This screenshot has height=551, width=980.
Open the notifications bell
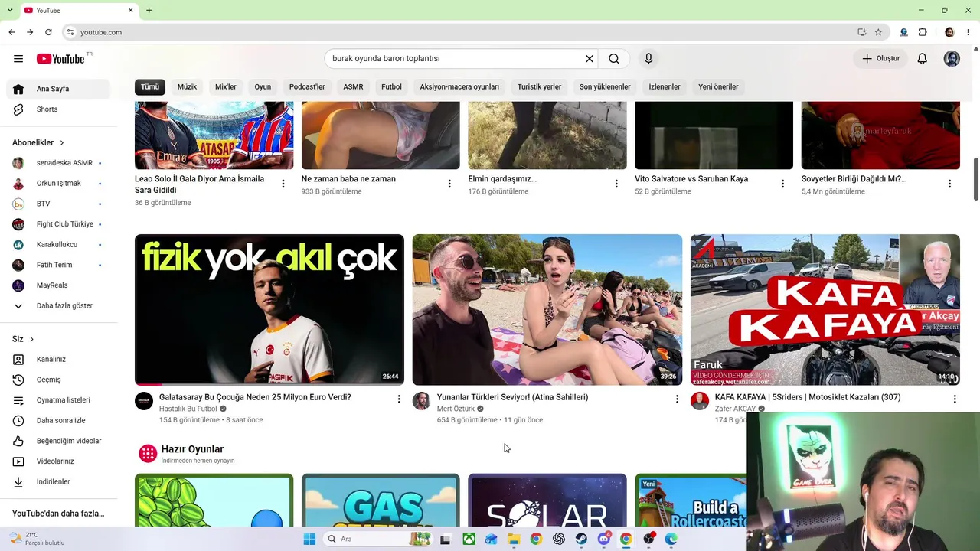click(x=923, y=58)
